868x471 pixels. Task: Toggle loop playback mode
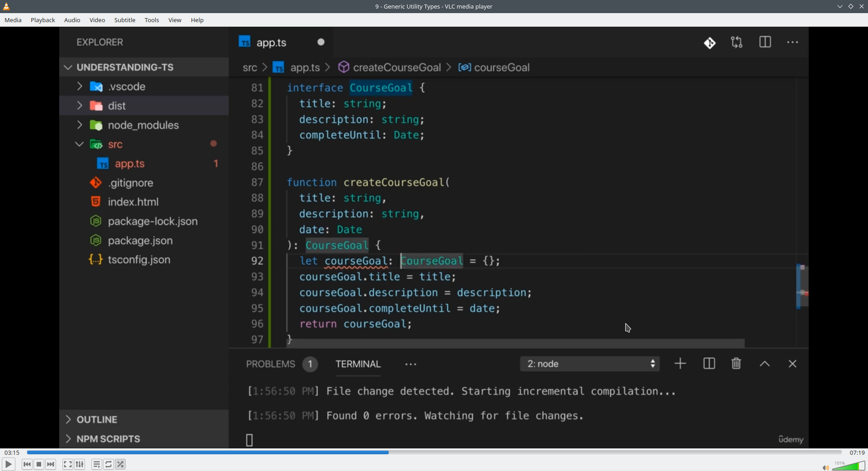[108, 464]
